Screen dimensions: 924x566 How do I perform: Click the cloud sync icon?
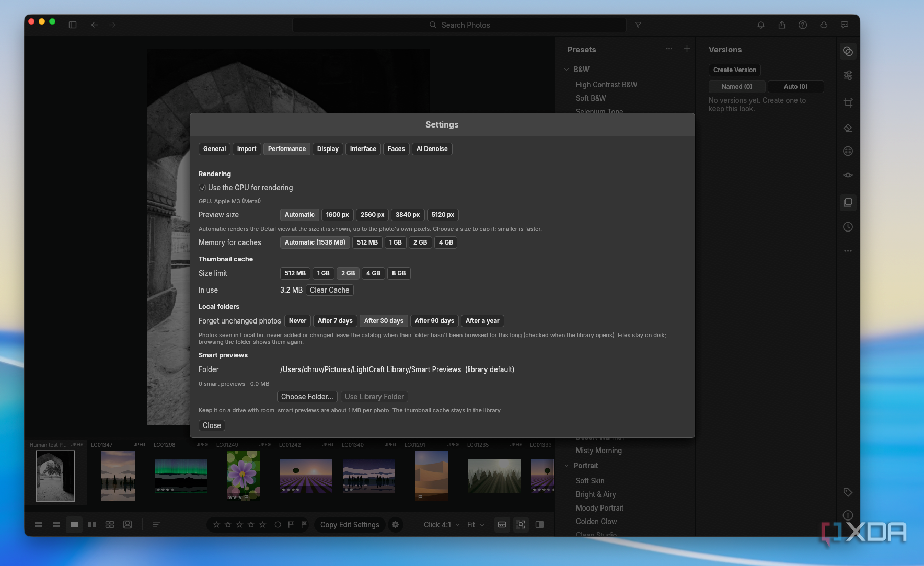pyautogui.click(x=824, y=25)
